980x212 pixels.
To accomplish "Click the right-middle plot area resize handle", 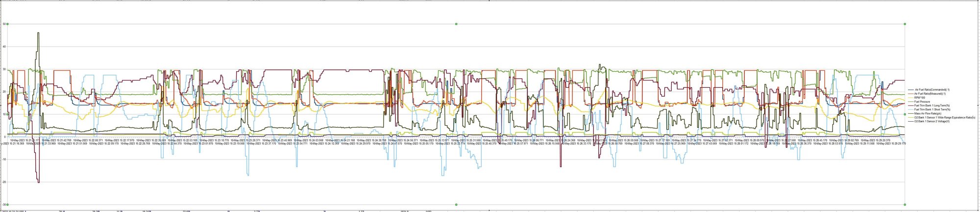I will [905, 114].
